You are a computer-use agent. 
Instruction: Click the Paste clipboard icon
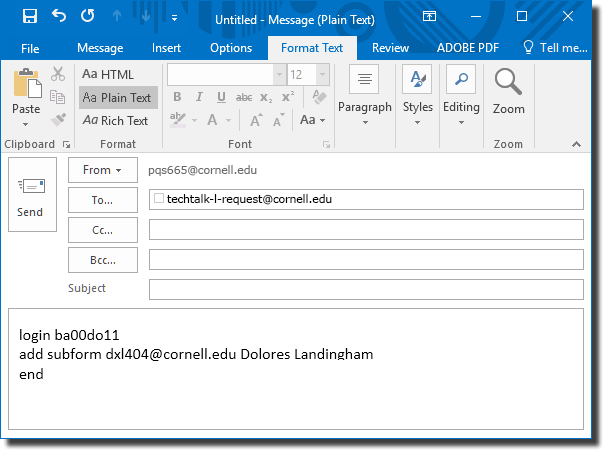(x=27, y=83)
